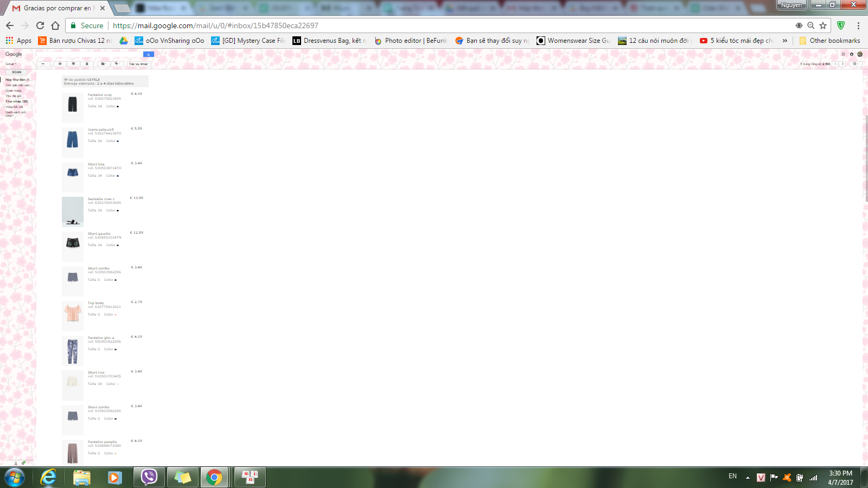The height and width of the screenshot is (488, 868).
Task: Archive this email using the archive icon
Action: (x=60, y=64)
